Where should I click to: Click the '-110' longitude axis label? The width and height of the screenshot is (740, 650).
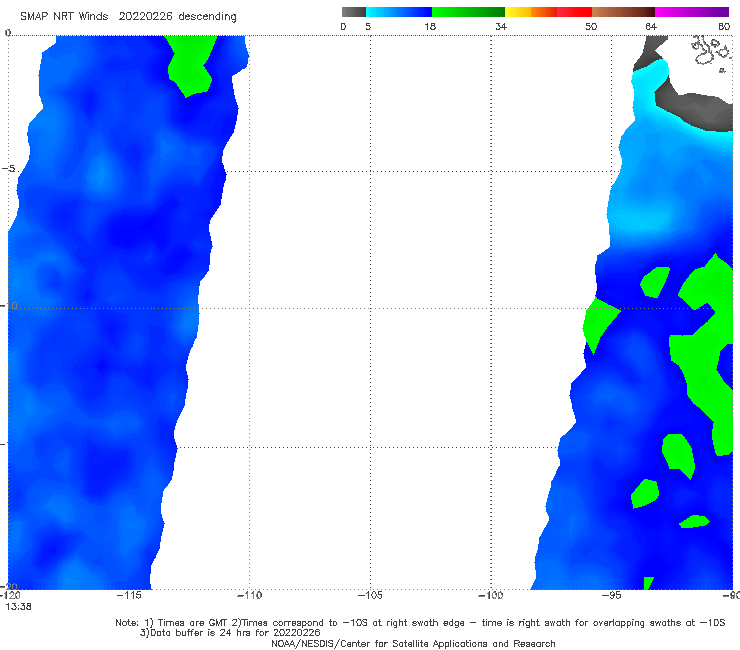pos(249,595)
